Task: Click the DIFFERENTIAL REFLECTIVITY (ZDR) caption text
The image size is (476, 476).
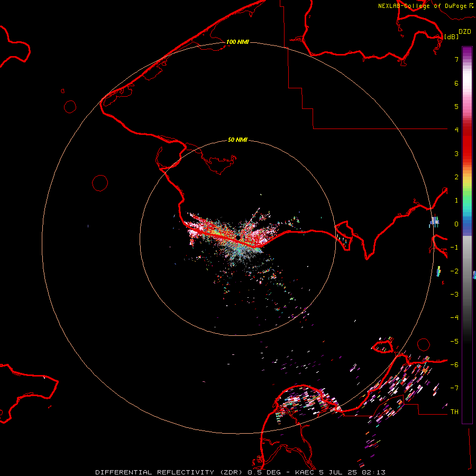Action: [169, 472]
